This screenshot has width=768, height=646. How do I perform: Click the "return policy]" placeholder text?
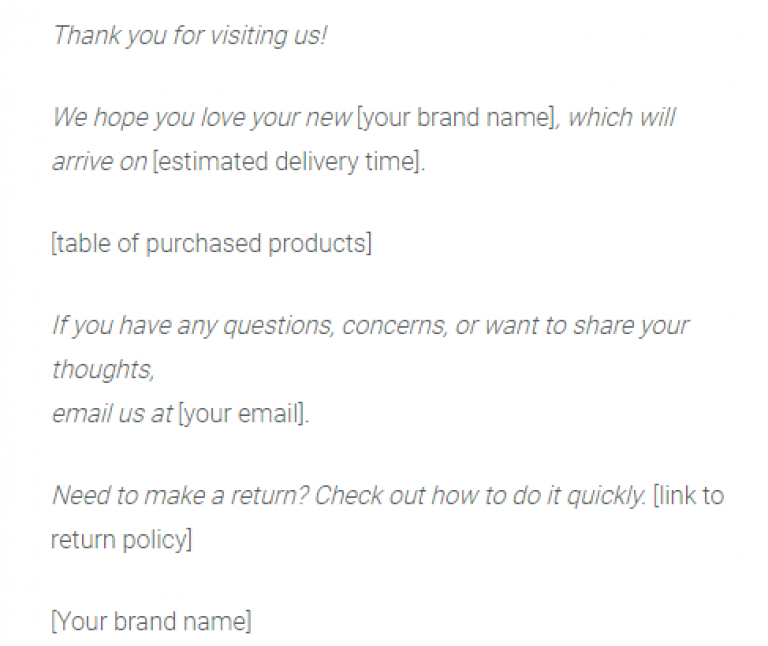click(121, 539)
